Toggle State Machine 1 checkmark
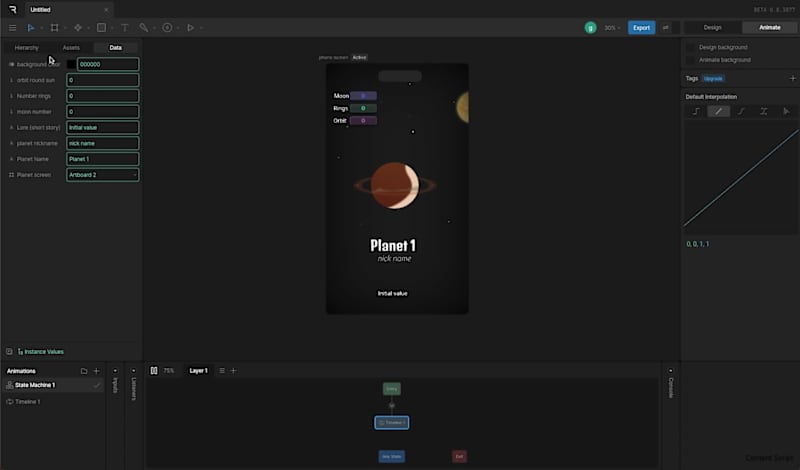 click(96, 385)
